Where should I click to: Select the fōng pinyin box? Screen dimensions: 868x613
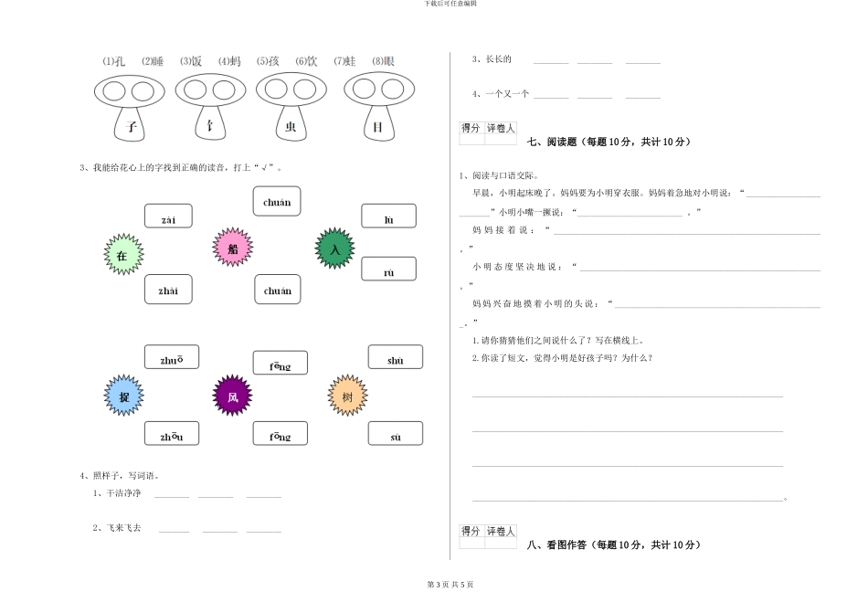[281, 433]
